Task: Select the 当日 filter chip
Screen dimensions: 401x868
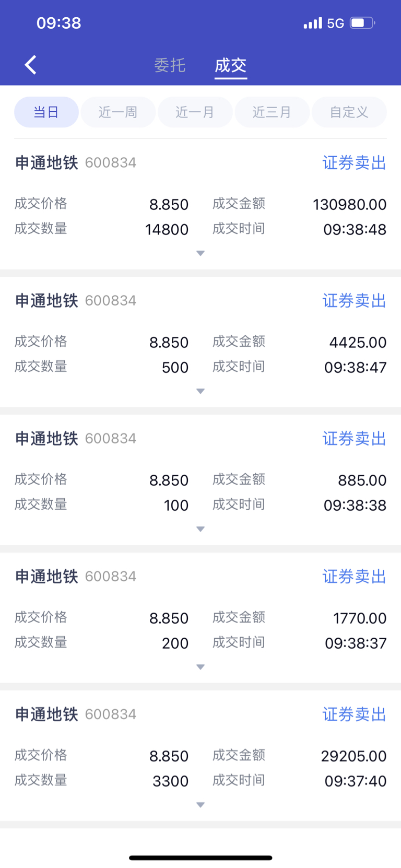Action: [x=46, y=112]
